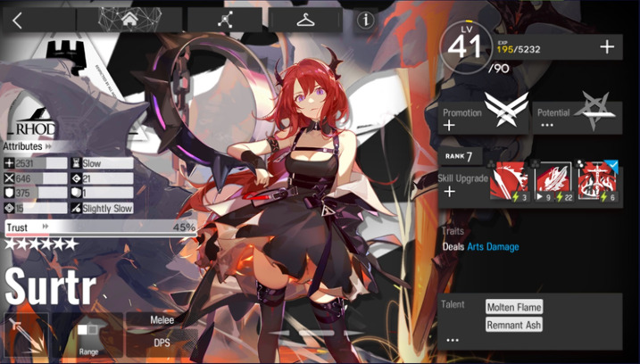
Task: Open the Molten Flame talent
Action: coord(514,307)
